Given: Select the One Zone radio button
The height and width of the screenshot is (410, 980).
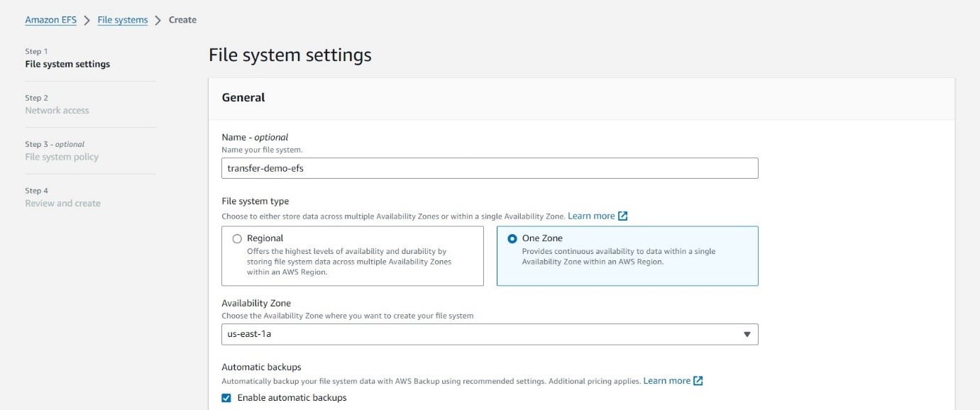Looking at the screenshot, I should click(x=512, y=239).
